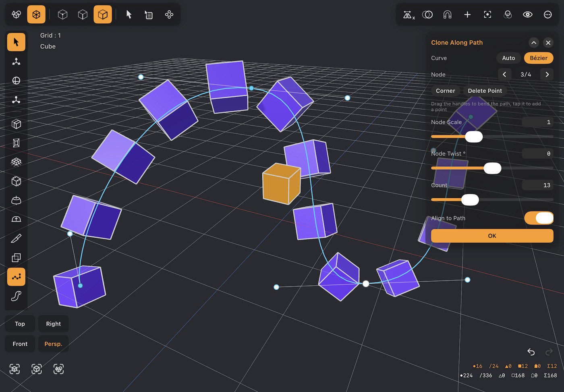Screen dimensions: 564x392
Task: Click the Node Scale slider handle
Action: point(474,137)
